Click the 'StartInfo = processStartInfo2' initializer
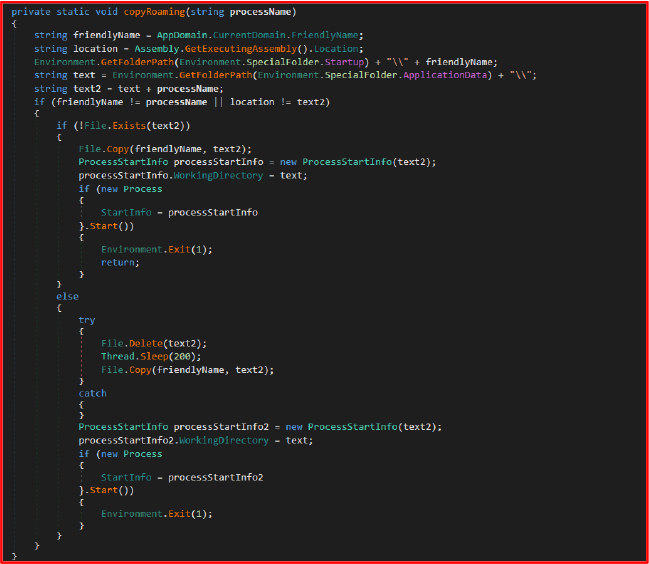649x564 pixels. tap(182, 477)
